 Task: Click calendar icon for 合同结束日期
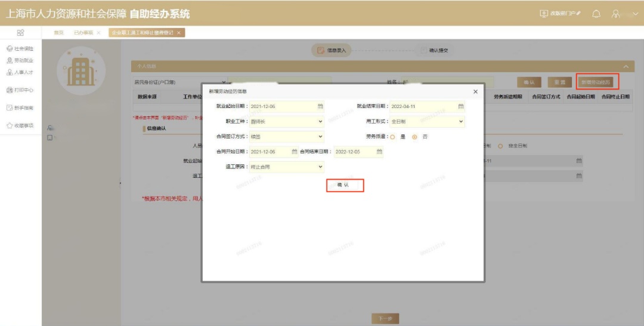tap(379, 152)
